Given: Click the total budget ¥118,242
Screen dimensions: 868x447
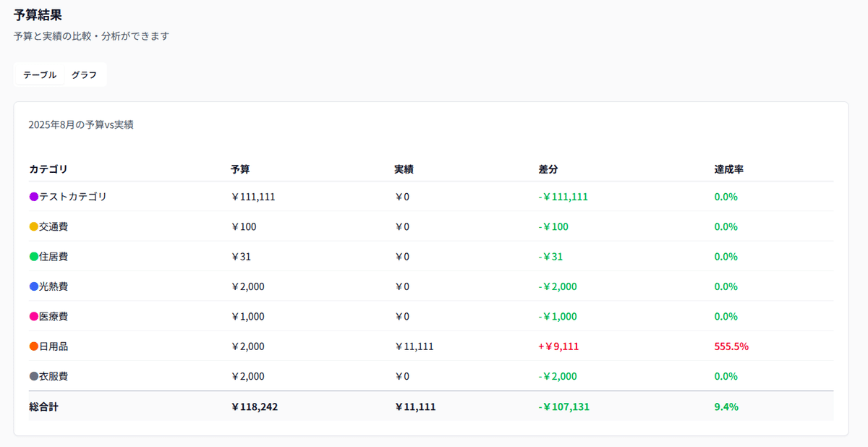Looking at the screenshot, I should coord(254,406).
